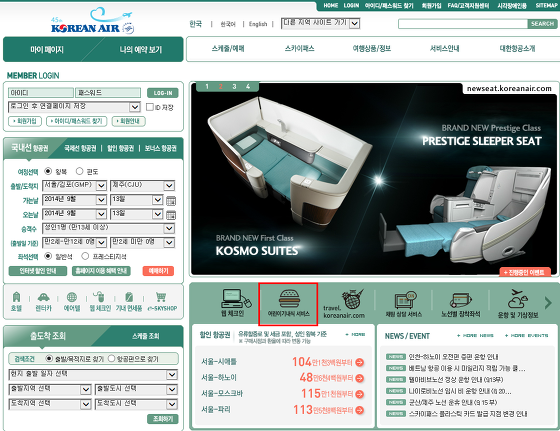Open the 서울/김포(GMP) departure dropdown

(74, 186)
